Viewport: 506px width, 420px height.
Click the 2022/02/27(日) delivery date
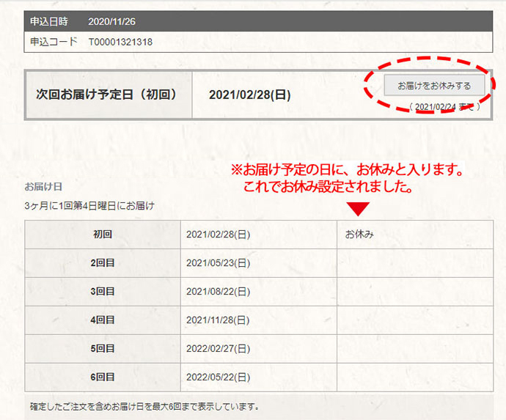219,349
